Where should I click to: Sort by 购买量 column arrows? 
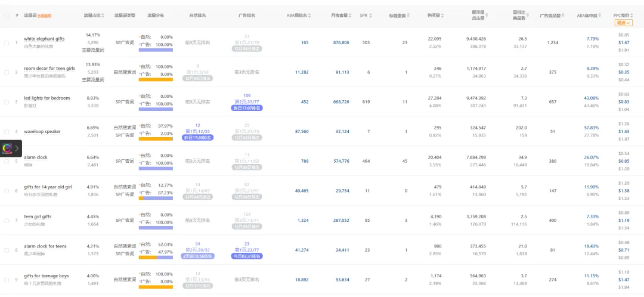[x=443, y=15]
